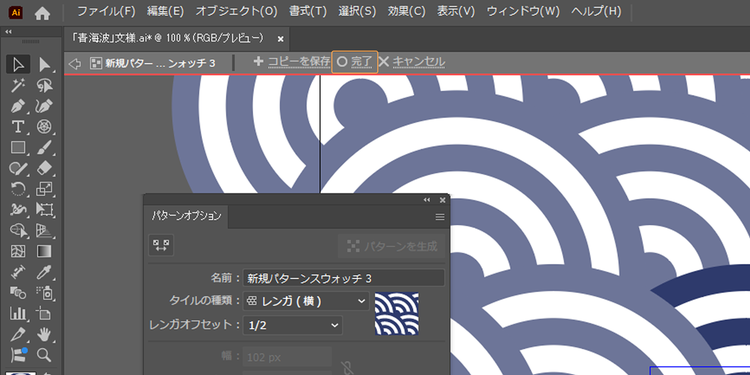Image resolution: width=750 pixels, height=375 pixels.
Task: Open the オブジェクト(O) menu
Action: [x=236, y=12]
